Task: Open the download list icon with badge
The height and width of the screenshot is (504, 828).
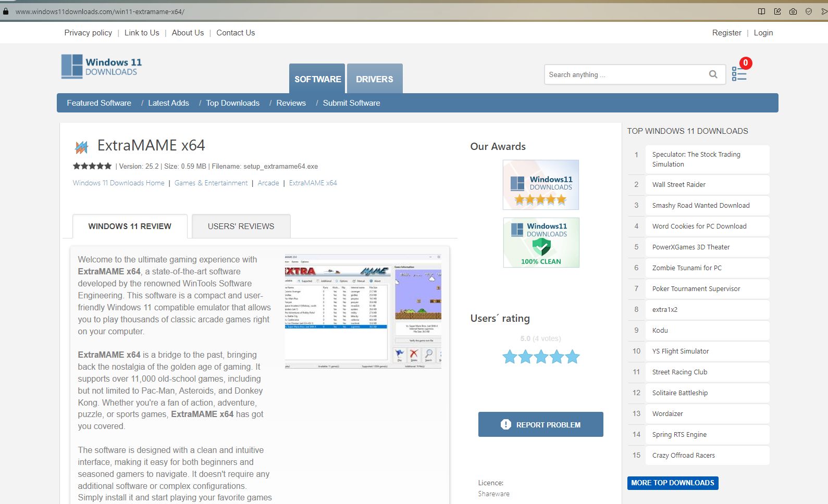Action: pyautogui.click(x=739, y=73)
